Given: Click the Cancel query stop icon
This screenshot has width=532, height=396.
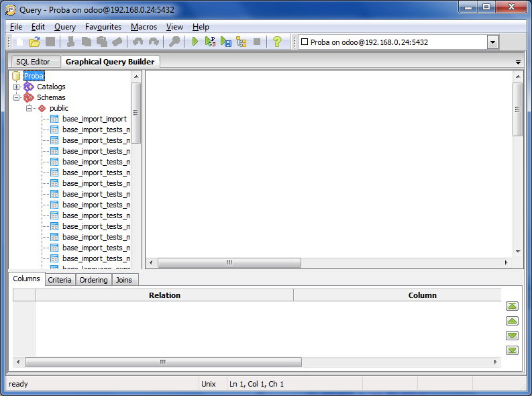Looking at the screenshot, I should click(x=257, y=42).
